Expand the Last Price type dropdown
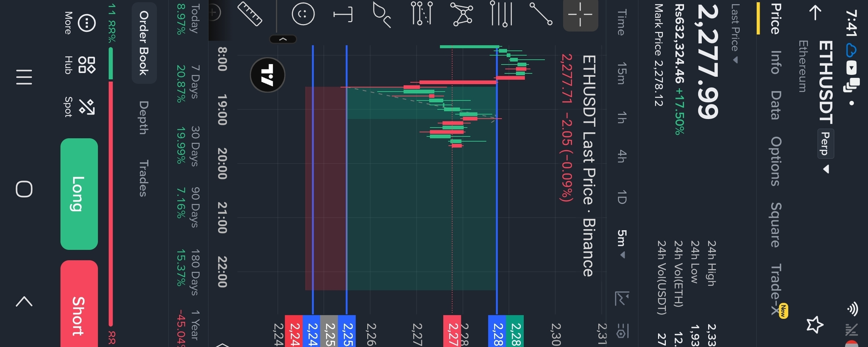This screenshot has width=868, height=347. tap(735, 60)
